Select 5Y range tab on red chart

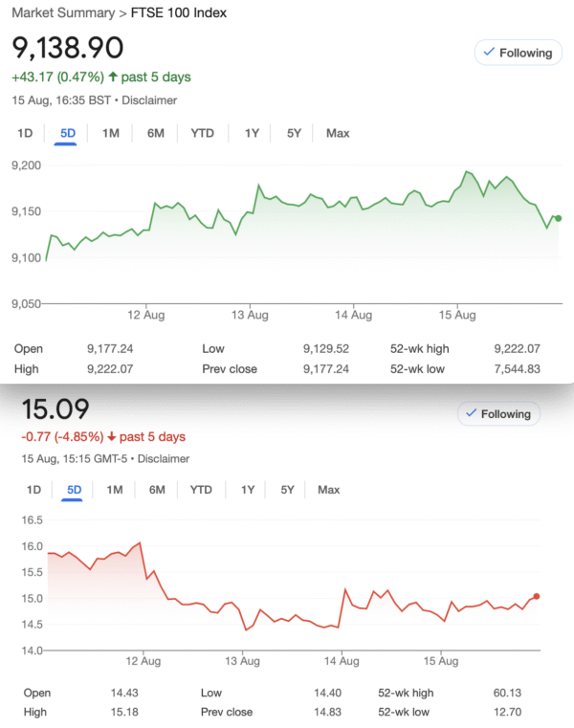point(287,490)
